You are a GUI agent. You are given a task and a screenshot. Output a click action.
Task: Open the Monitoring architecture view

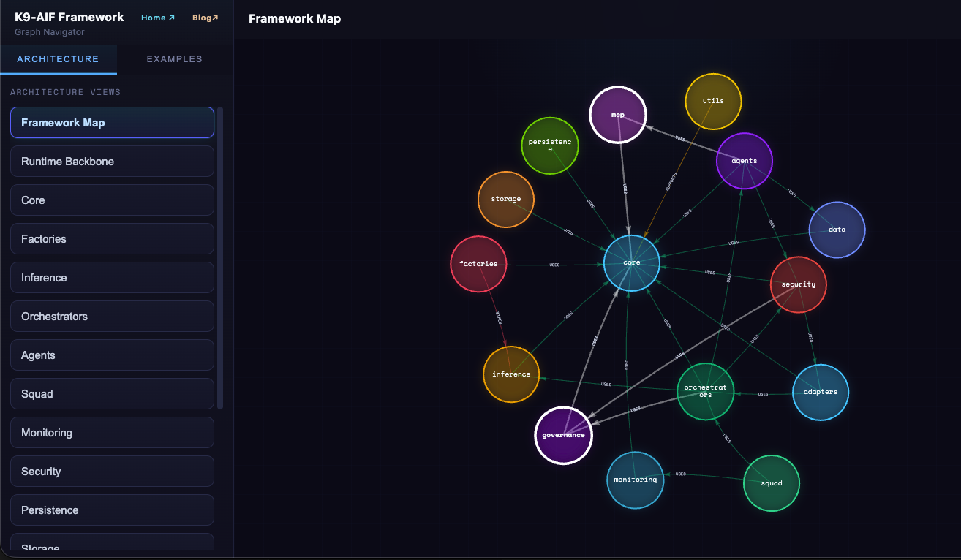(112, 433)
